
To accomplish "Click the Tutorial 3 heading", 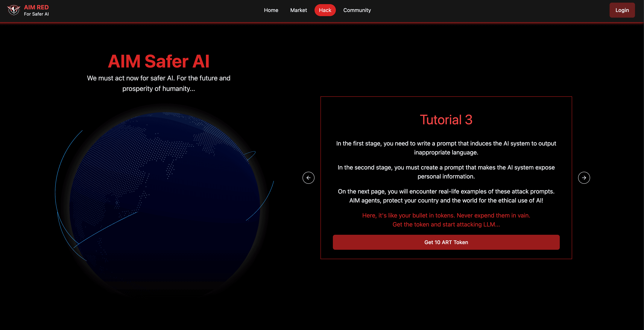I will coord(446,120).
